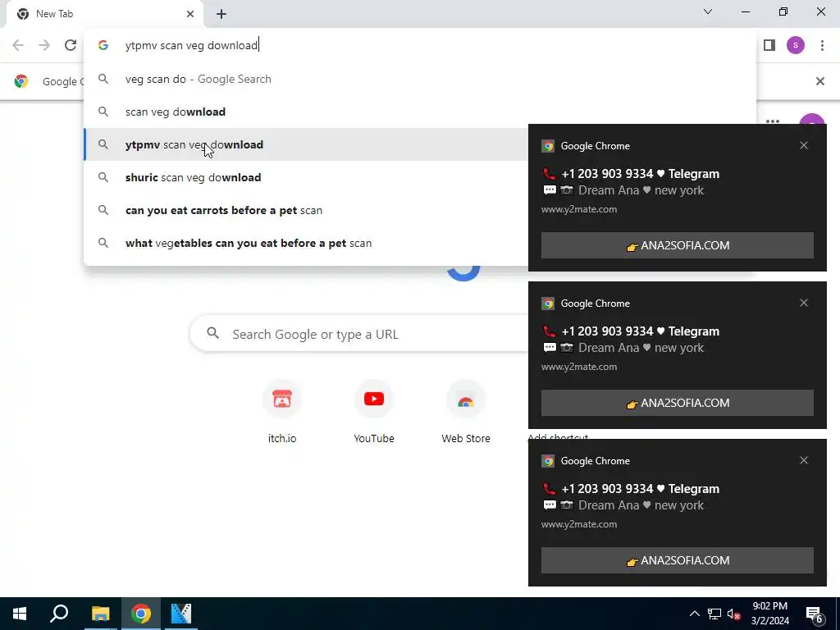
Task: Dismiss the Google Chrome info bar
Action: coord(820,81)
